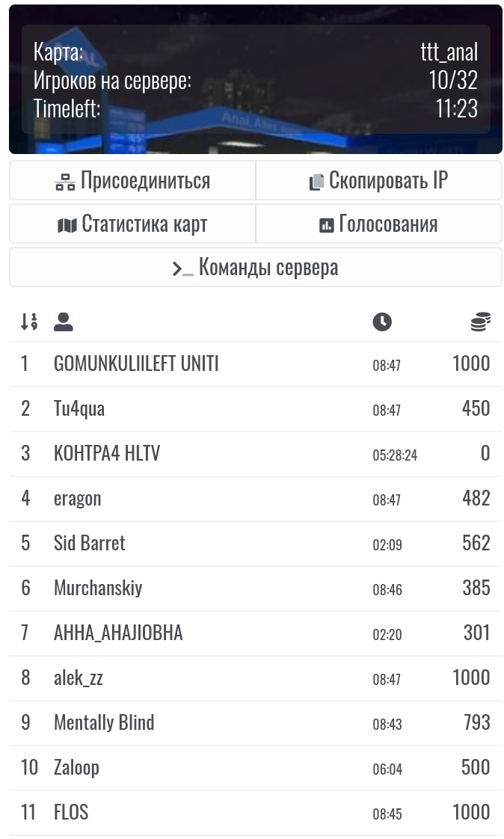The image size is (504, 839).
Task: Click the player name column icon
Action: pyautogui.click(x=63, y=322)
